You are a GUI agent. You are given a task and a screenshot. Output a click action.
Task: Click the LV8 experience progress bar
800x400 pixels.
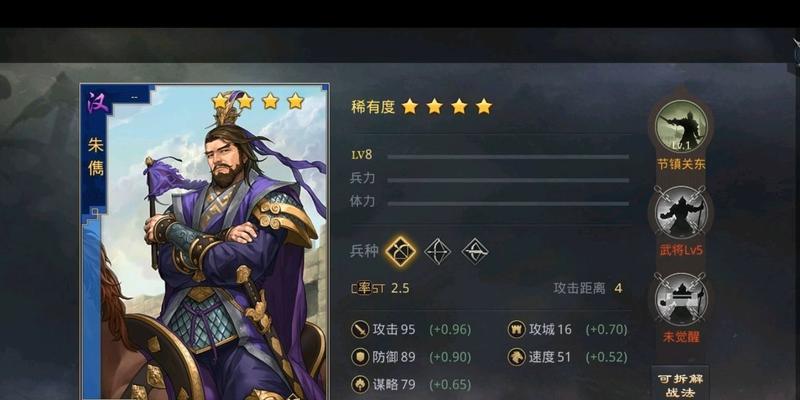click(x=508, y=157)
